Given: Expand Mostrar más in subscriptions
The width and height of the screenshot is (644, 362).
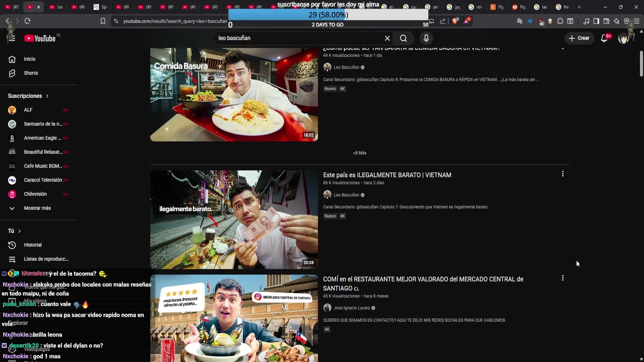Looking at the screenshot, I should (x=38, y=208).
